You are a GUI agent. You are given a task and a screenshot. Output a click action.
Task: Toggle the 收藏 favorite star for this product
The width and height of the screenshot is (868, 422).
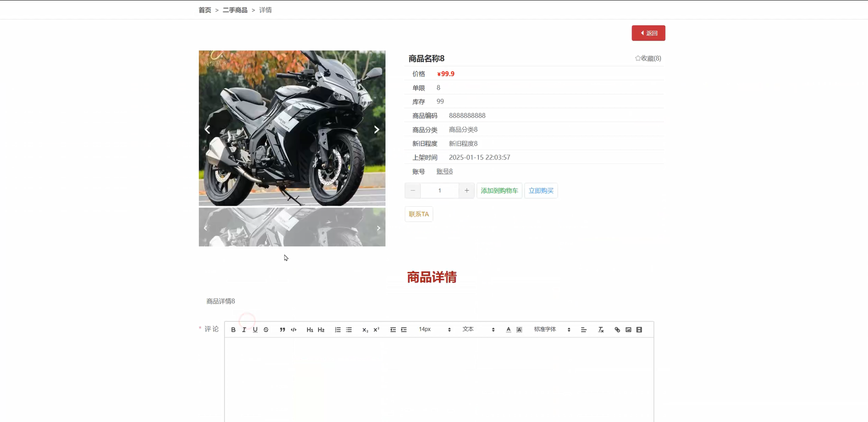(648, 58)
